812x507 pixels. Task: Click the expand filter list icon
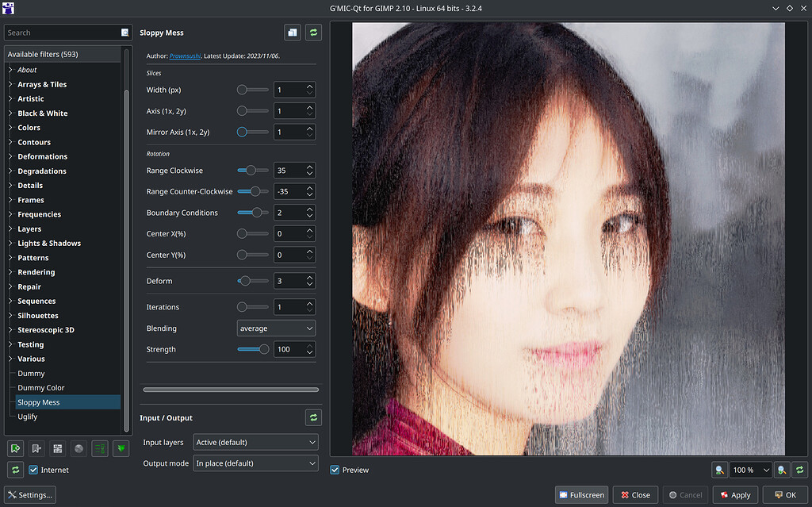[99, 448]
